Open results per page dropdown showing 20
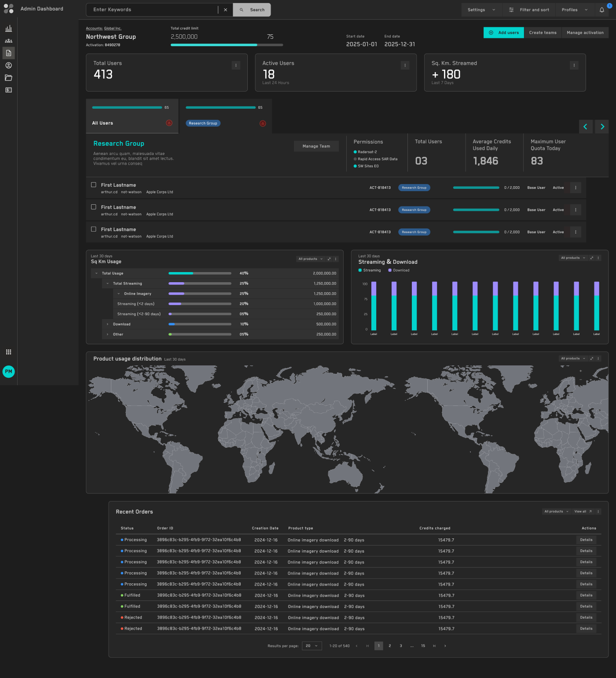616x678 pixels. [312, 646]
